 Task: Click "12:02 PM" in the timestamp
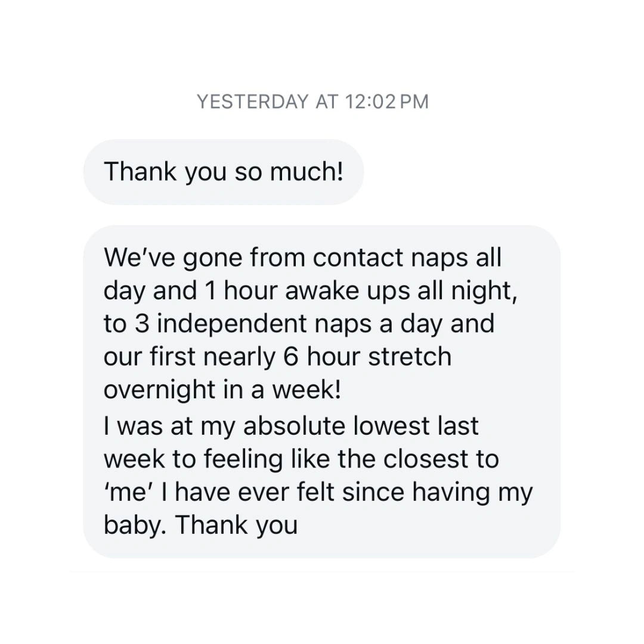point(387,102)
